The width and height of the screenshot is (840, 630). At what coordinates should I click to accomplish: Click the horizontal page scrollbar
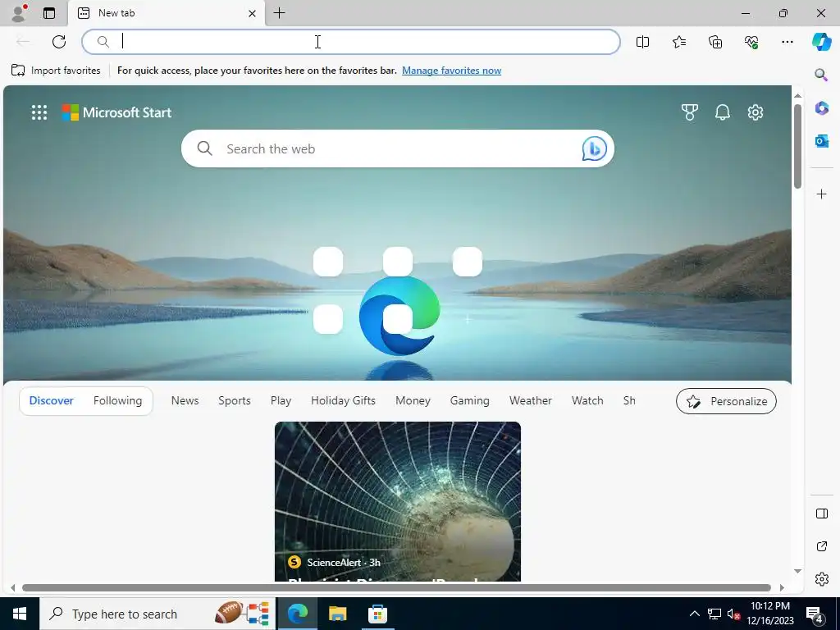[x=396, y=587]
